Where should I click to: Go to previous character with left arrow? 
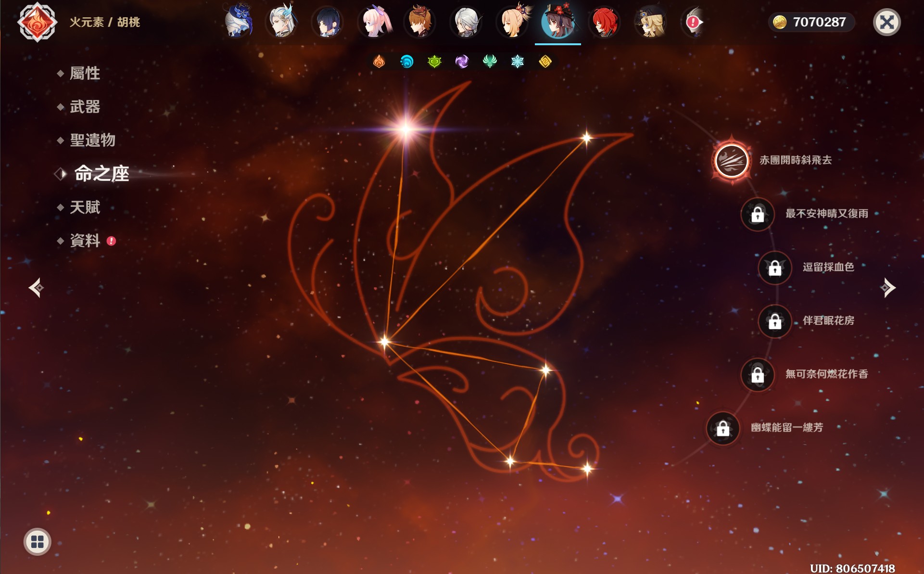click(x=37, y=288)
